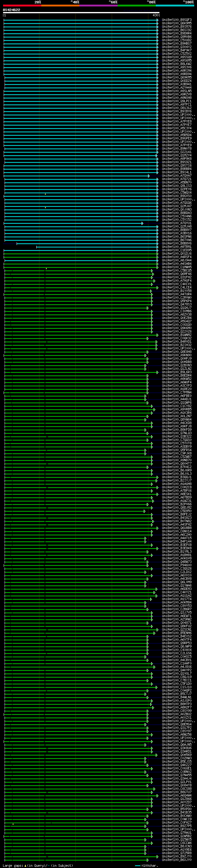Open the UniRef100_A9TFC1 entry

pyautogui.click(x=176, y=104)
